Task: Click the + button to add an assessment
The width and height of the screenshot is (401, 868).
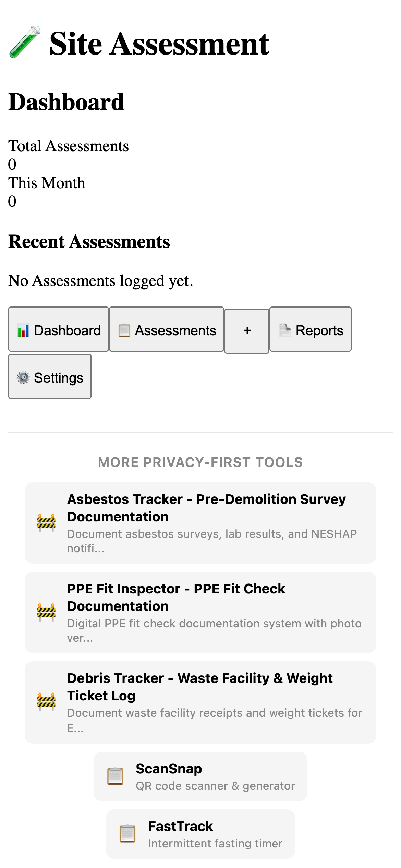Action: coord(247,330)
